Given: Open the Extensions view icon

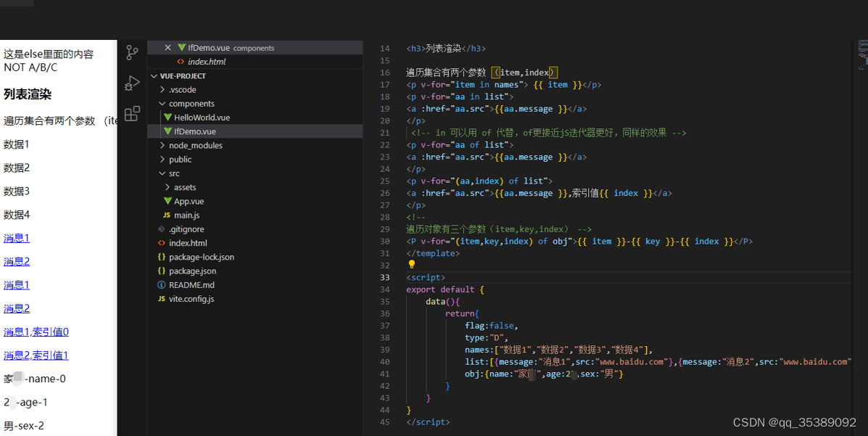Looking at the screenshot, I should [x=132, y=114].
